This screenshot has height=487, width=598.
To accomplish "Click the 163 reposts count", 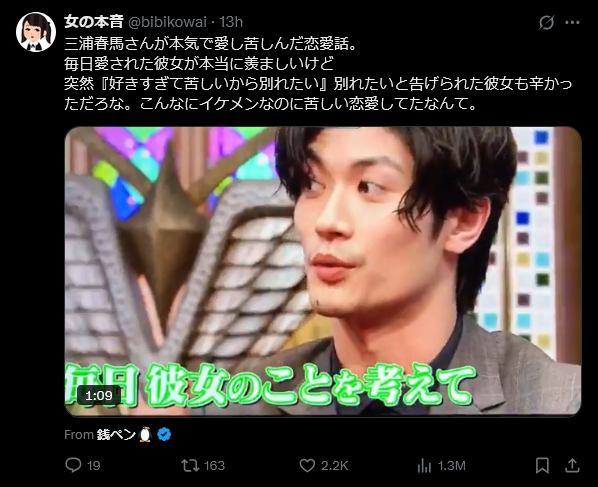I will click(x=214, y=466).
